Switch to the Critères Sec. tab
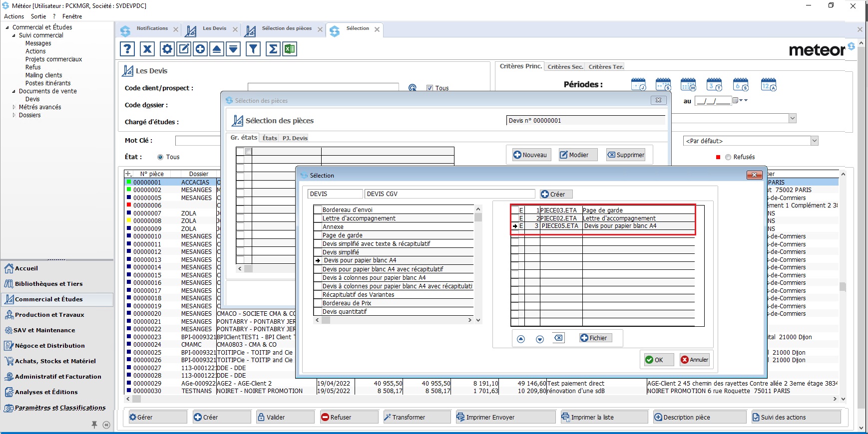 [565, 67]
